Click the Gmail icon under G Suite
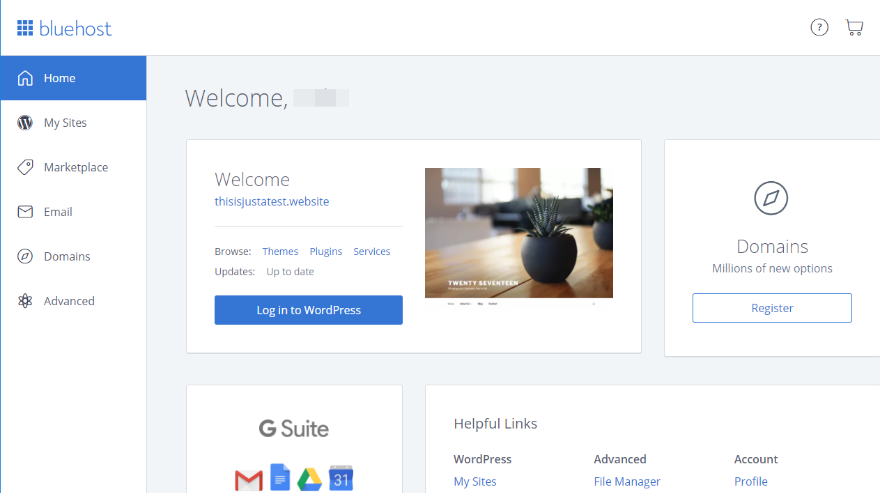This screenshot has width=880, height=493. (249, 480)
